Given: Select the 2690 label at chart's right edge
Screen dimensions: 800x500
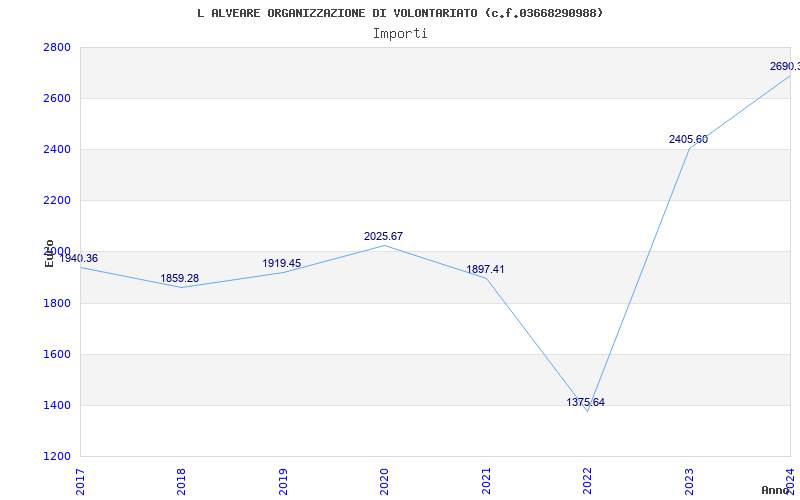Looking at the screenshot, I should [x=784, y=67].
